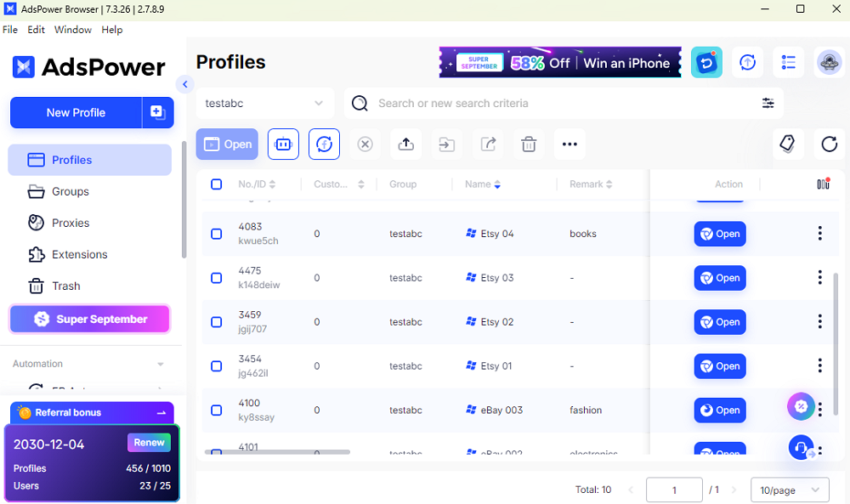Click Open for the Etsy 03 profile
This screenshot has width=850, height=504.
(x=720, y=278)
